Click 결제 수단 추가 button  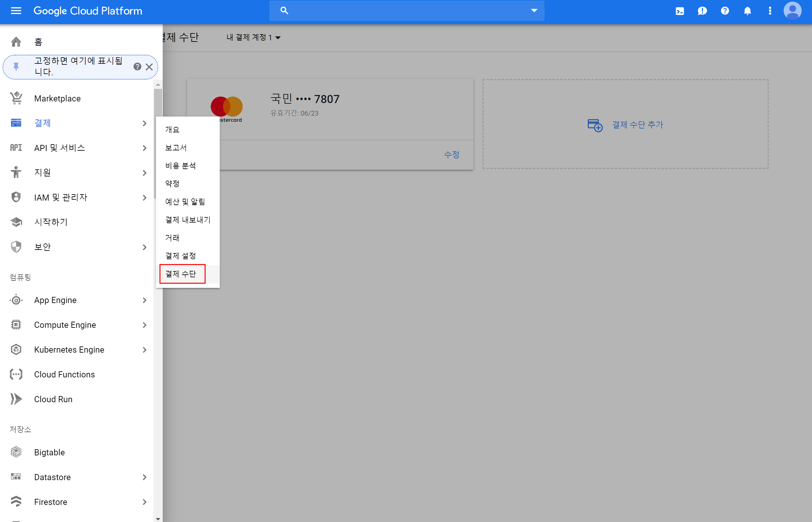[x=625, y=125]
